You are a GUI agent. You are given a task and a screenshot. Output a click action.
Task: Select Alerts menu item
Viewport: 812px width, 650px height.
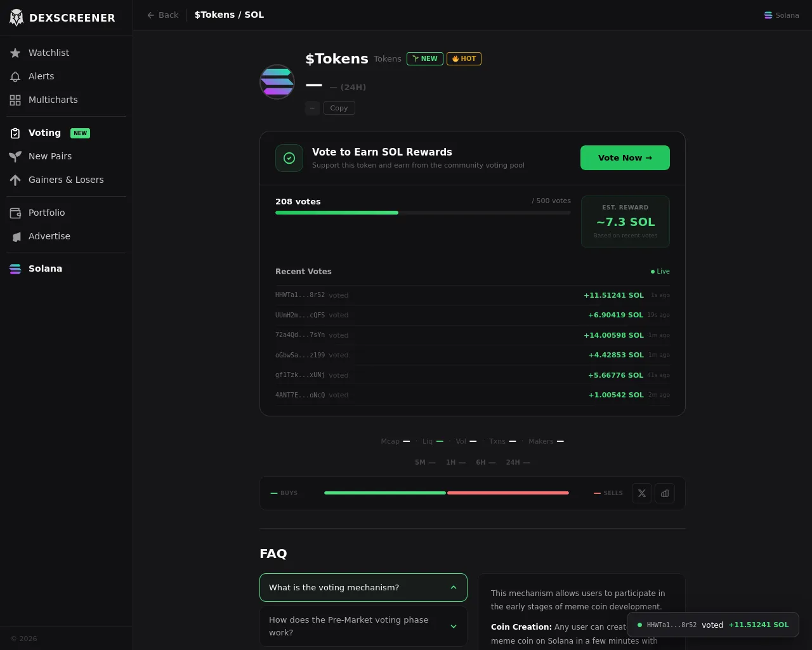(66, 76)
